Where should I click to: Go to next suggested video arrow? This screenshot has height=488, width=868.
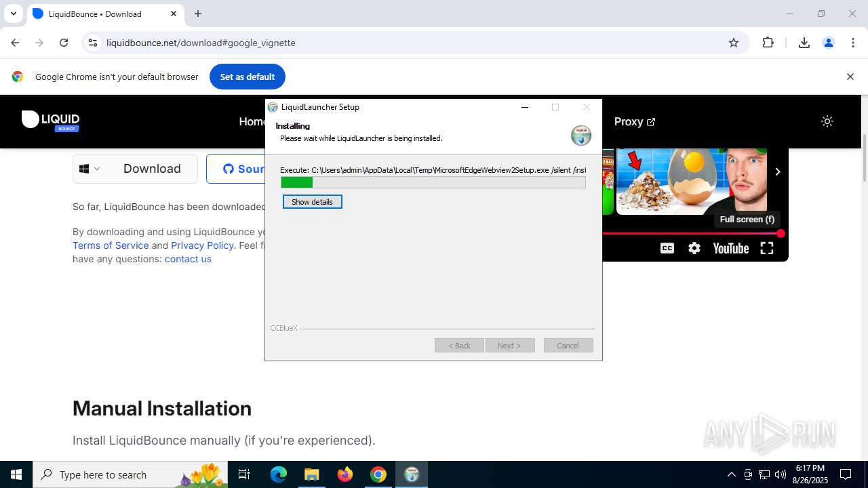click(778, 171)
